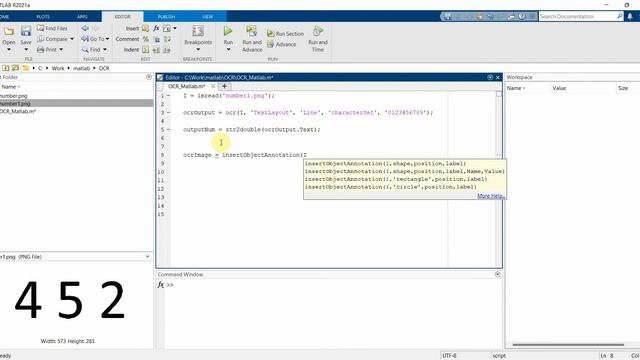Click the Compare button

click(52, 39)
